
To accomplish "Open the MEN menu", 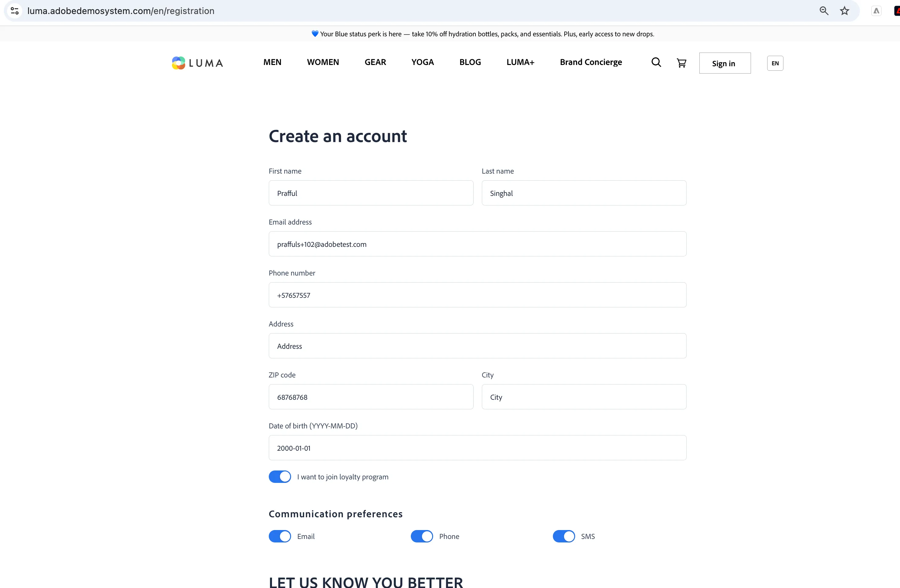I will [272, 62].
